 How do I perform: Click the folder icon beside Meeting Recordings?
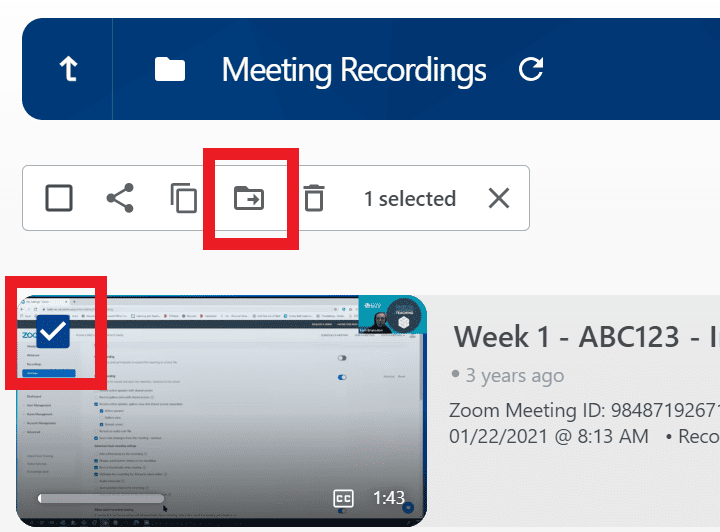170,69
